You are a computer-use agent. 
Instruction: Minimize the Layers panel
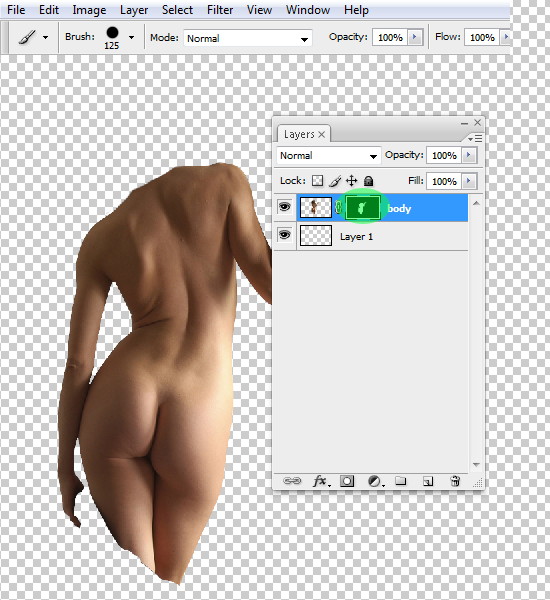pyautogui.click(x=464, y=123)
